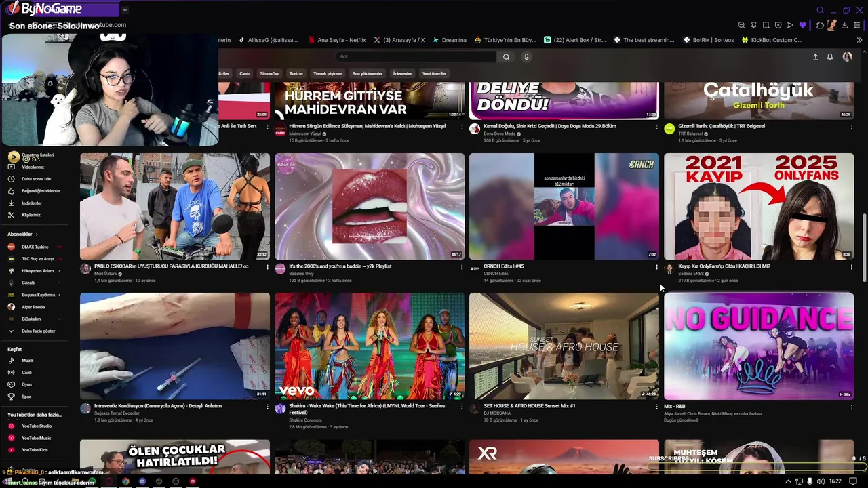Screen dimensions: 868x488
Task: Select the Yeni öneriler filter chip
Action: click(x=434, y=73)
